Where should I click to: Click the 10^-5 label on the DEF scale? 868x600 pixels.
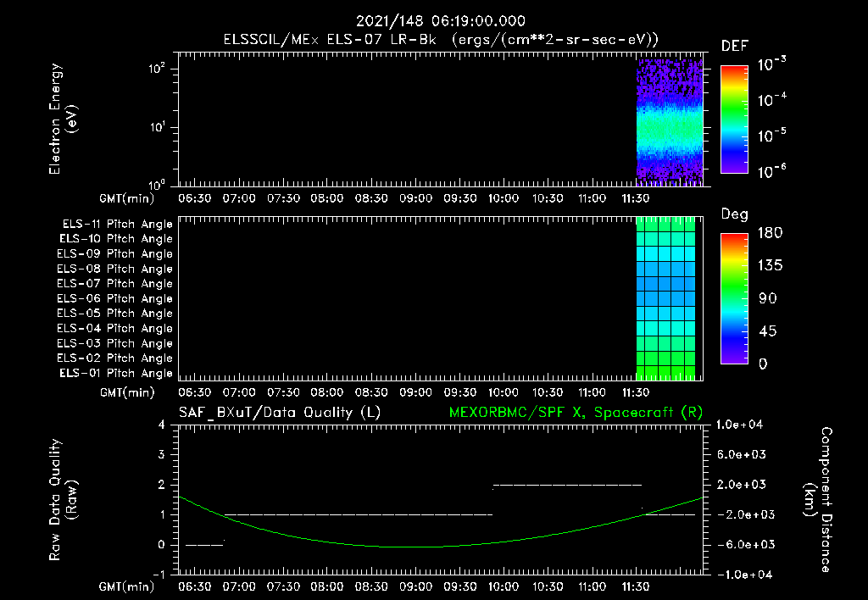[771, 135]
